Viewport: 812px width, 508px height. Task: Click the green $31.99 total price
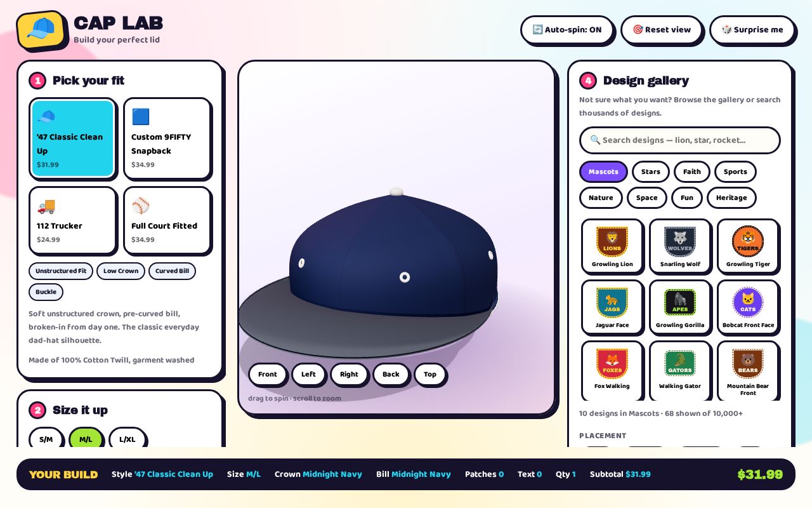click(760, 474)
